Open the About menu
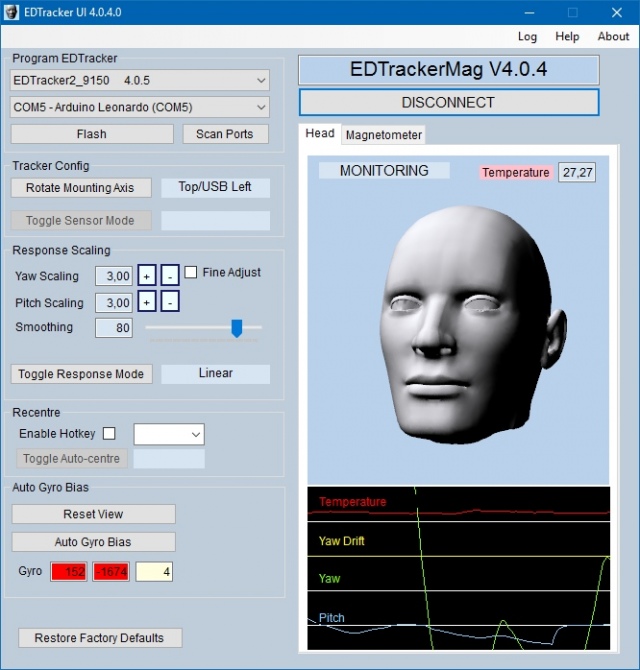 pyautogui.click(x=613, y=37)
